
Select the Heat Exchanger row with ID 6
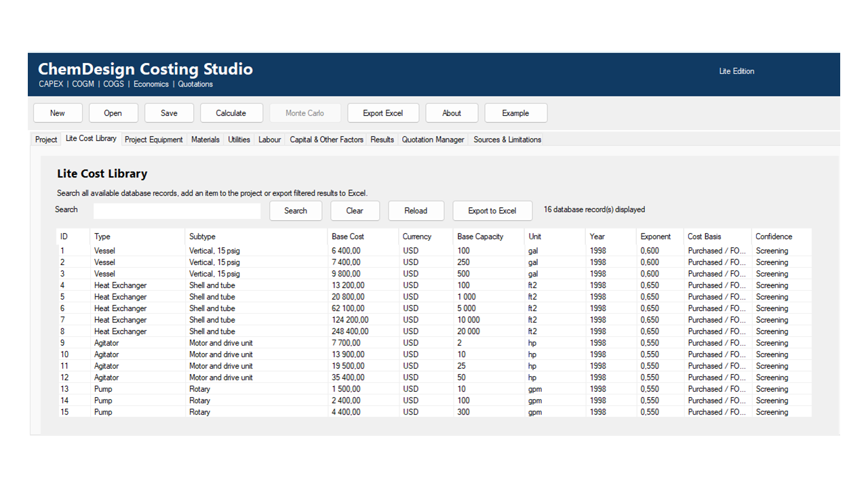[434, 308]
